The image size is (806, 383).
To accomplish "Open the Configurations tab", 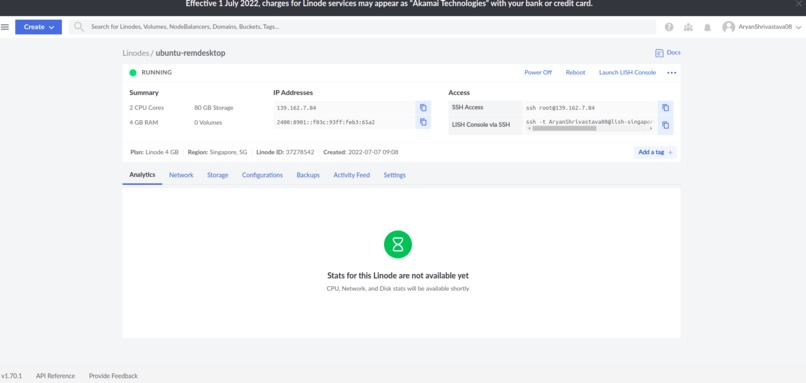I will (x=262, y=175).
